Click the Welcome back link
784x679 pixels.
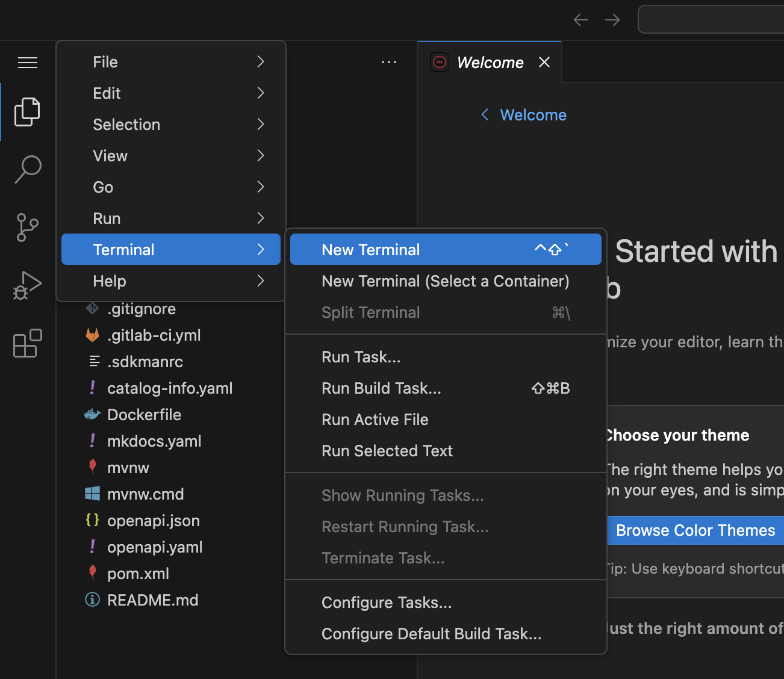click(533, 115)
